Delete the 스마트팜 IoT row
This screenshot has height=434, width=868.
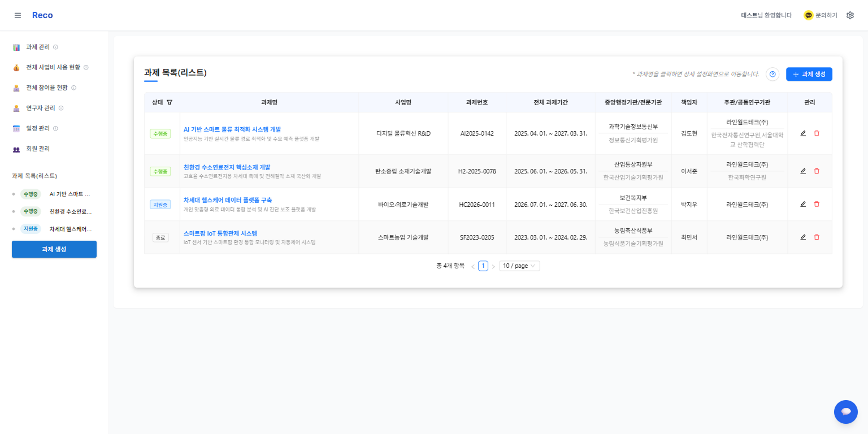(x=817, y=237)
